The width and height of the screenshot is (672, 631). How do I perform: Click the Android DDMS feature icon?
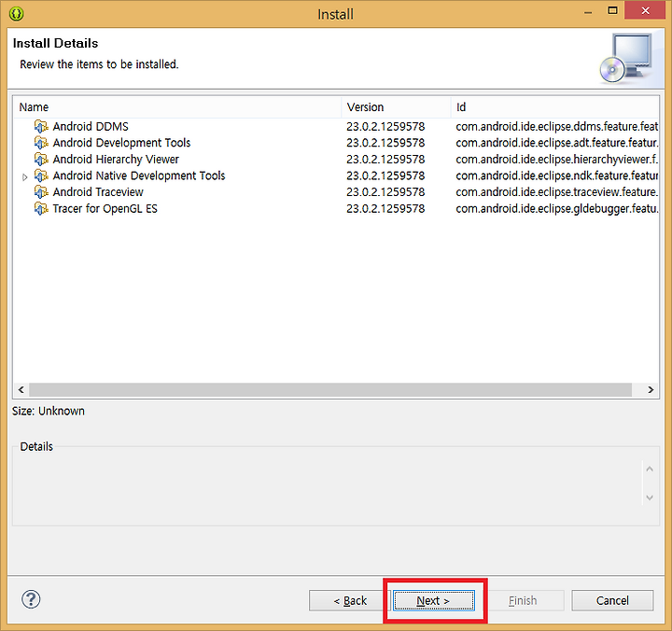[x=41, y=126]
